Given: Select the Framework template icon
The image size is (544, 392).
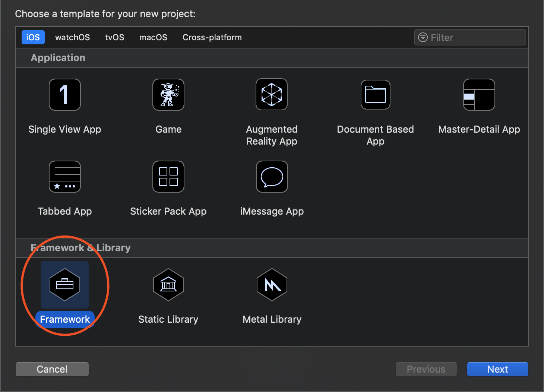Looking at the screenshot, I should pos(64,285).
